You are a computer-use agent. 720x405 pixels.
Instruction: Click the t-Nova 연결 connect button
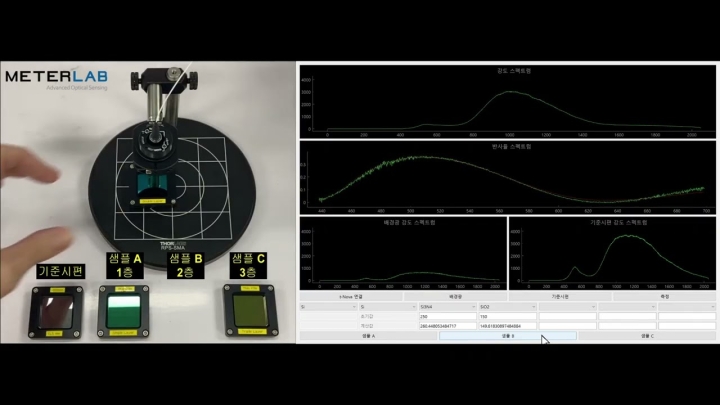click(x=351, y=297)
